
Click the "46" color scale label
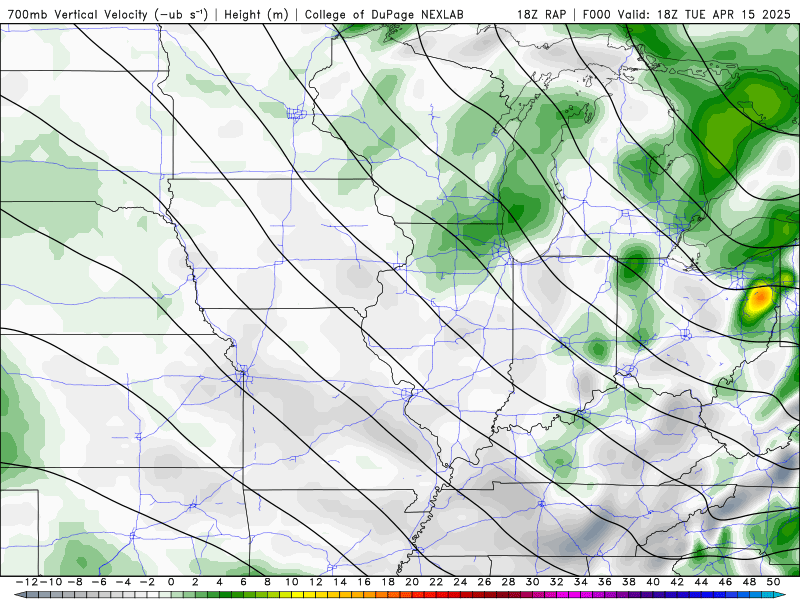[x=725, y=582]
